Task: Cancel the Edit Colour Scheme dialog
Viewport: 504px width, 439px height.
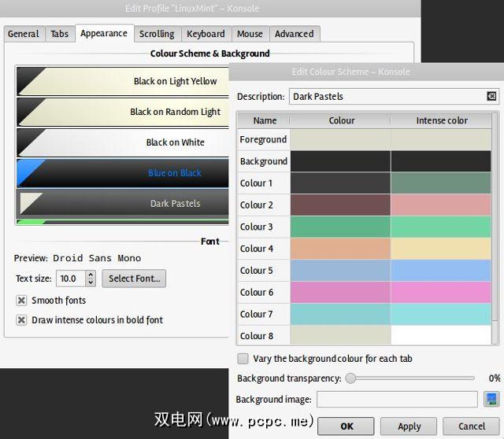Action: (x=471, y=426)
